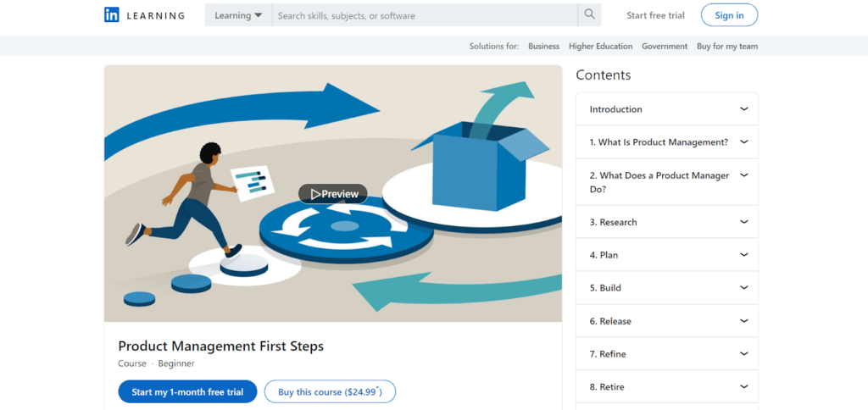Focus the search skills input field

coord(425,15)
